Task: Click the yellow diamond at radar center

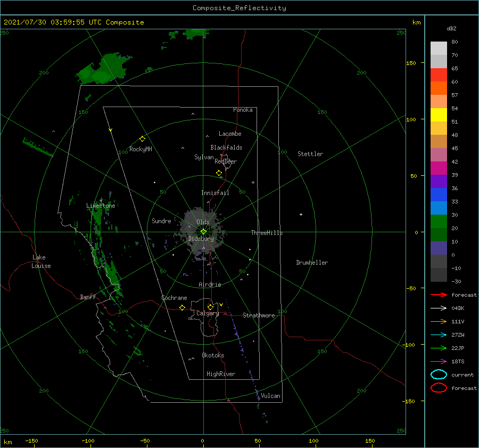Action: pos(203,232)
